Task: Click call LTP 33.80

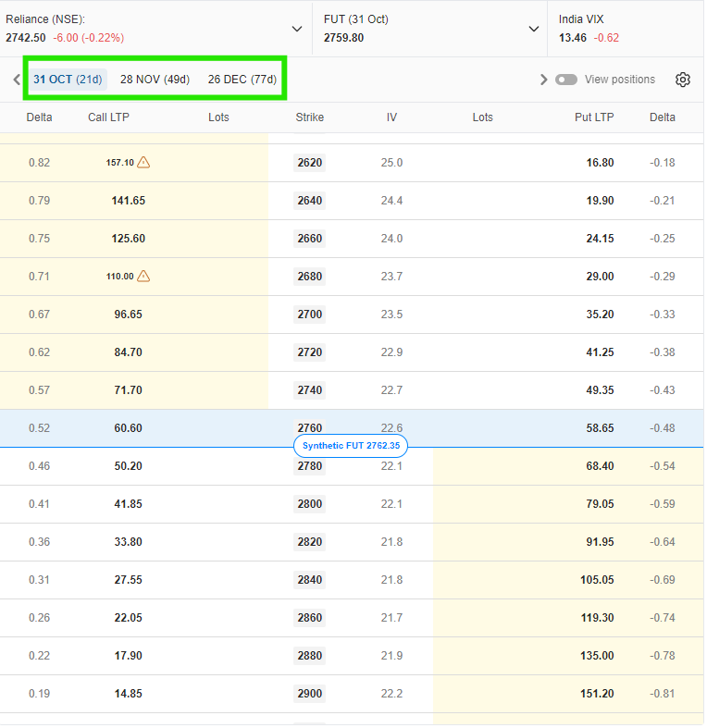Action: (x=129, y=542)
